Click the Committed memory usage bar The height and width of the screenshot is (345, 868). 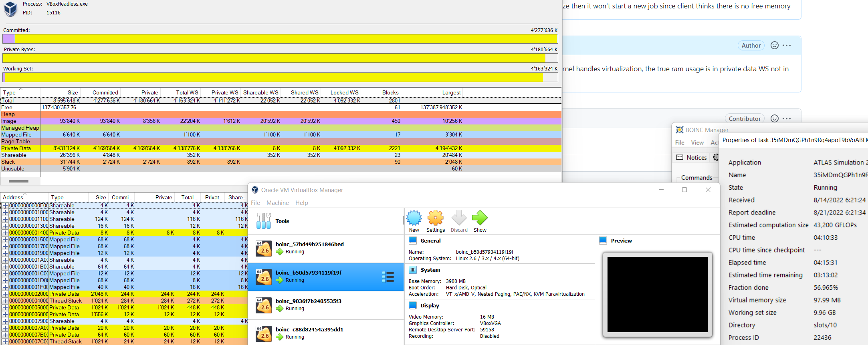pos(280,39)
